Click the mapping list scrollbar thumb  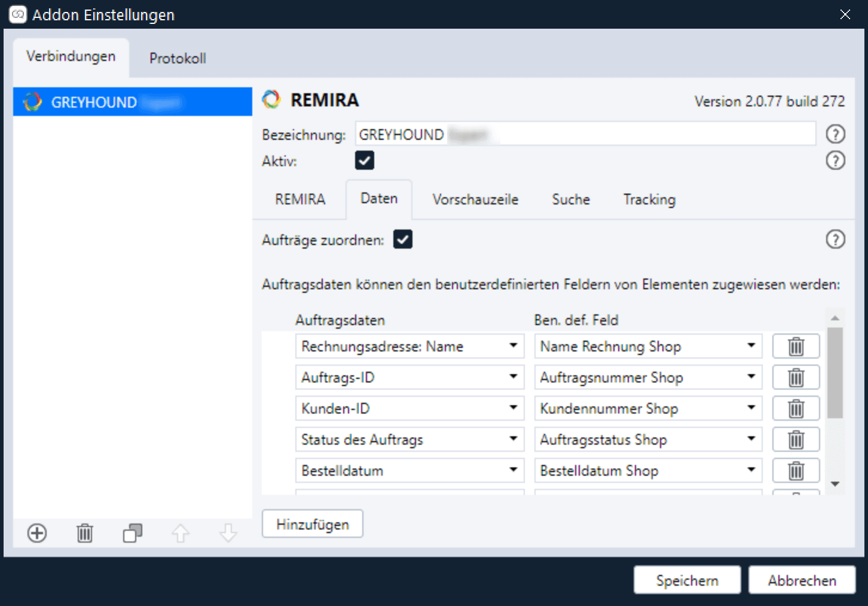pyautogui.click(x=835, y=373)
